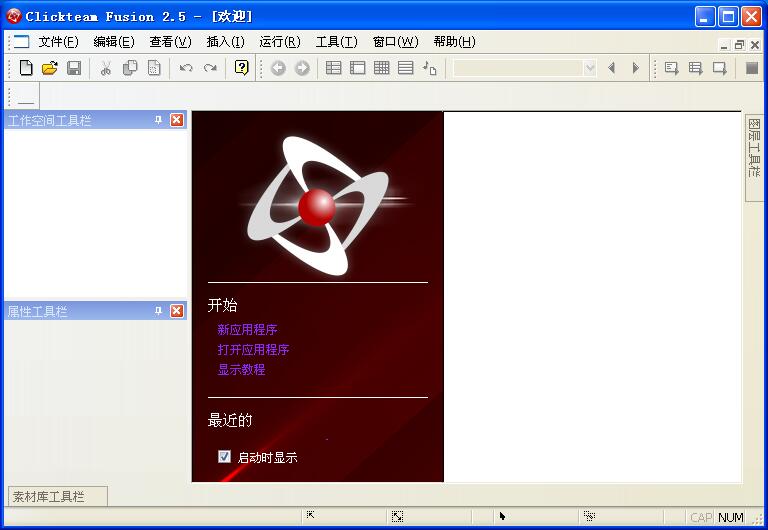Open the 窗口(W) menu
The image size is (768, 530).
(395, 42)
